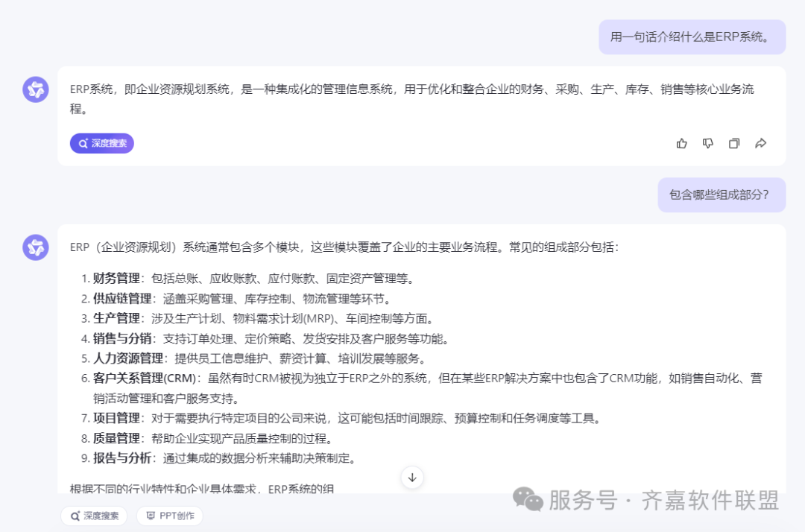This screenshot has height=532, width=805.
Task: Select the question bubble 用一句话介绍什么是ERP系统
Action: [x=692, y=36]
